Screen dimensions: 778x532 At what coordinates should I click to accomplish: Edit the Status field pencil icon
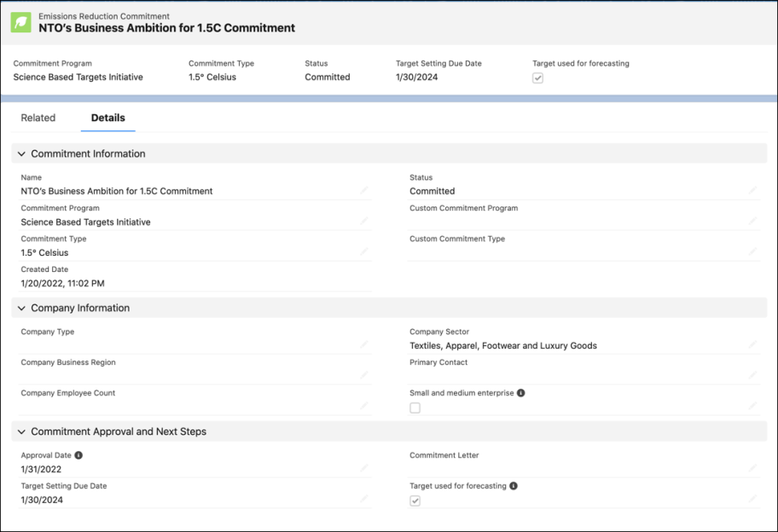coord(752,190)
